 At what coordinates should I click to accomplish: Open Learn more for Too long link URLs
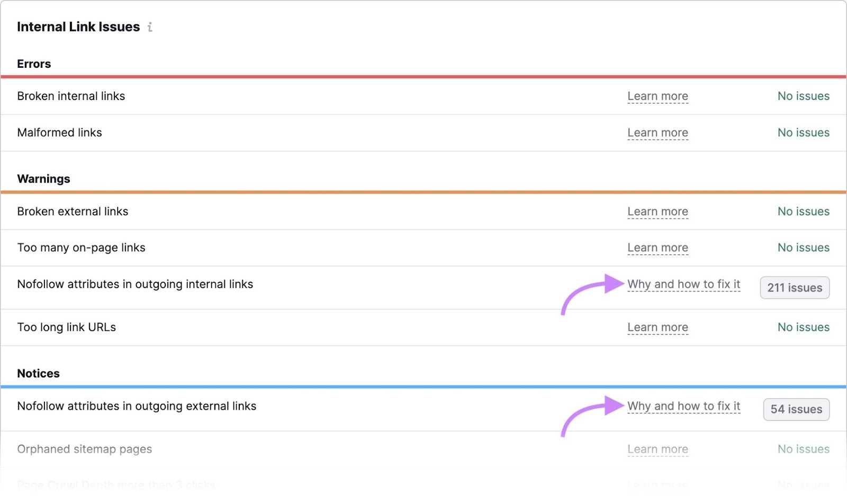point(657,327)
